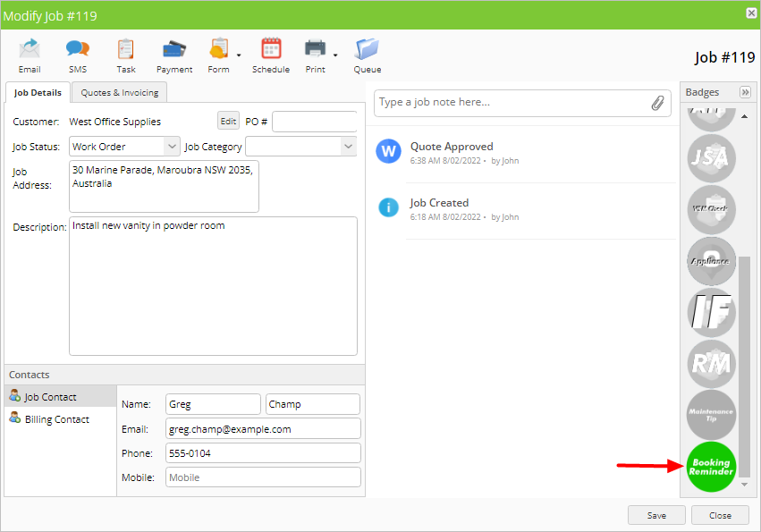Click the badges panel scrollbar thumb
The image size is (761, 532).
point(745,367)
